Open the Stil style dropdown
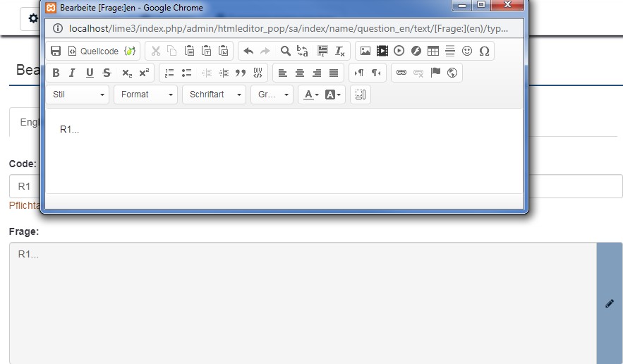This screenshot has width=623, height=364. [x=78, y=95]
